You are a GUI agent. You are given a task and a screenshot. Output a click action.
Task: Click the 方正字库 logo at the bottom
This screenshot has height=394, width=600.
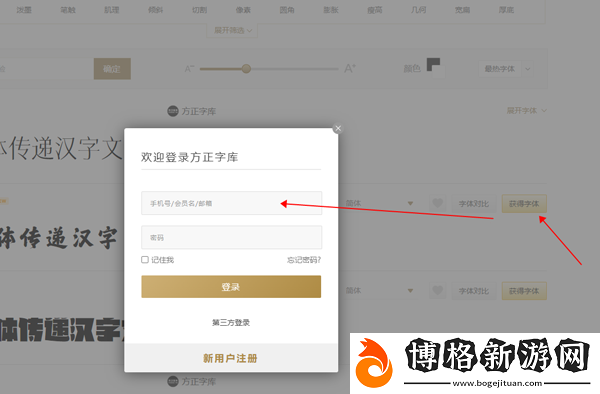(192, 381)
